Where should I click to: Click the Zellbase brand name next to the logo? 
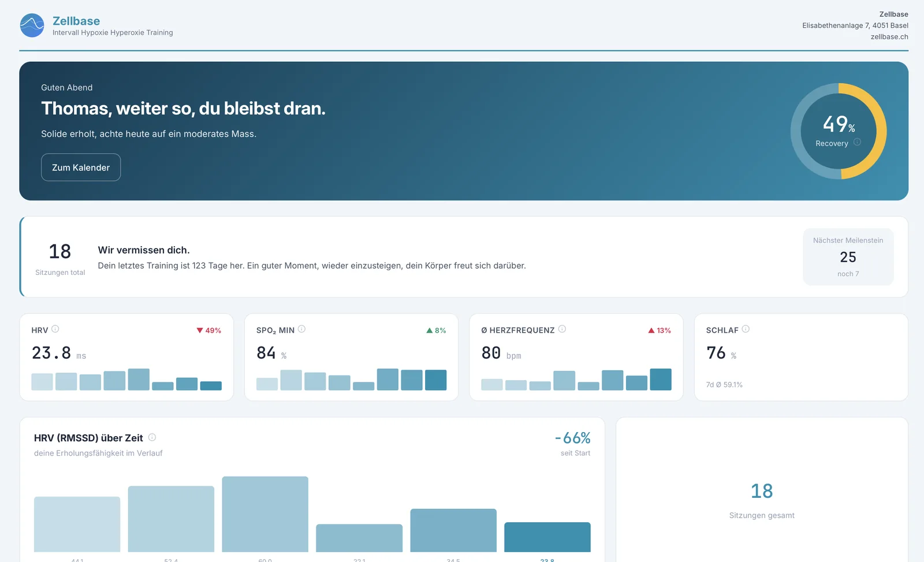(76, 21)
